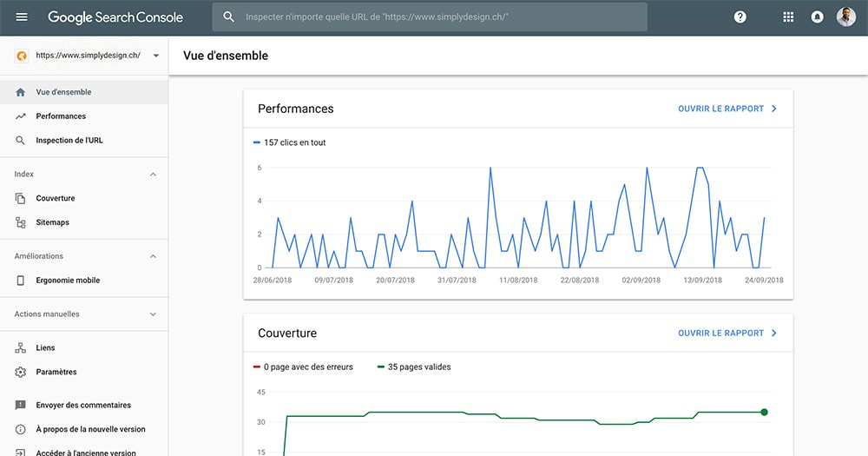Click the 28/06/2018 date label
The width and height of the screenshot is (868, 456).
[273, 281]
